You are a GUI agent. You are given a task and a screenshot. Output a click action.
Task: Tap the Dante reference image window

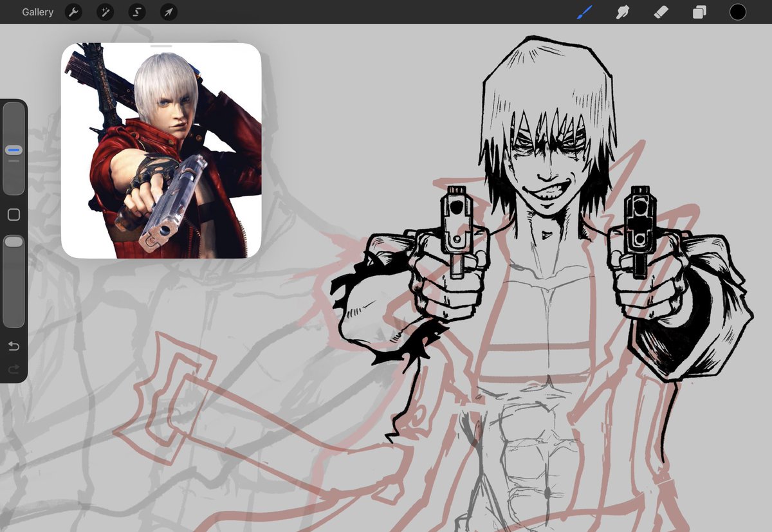click(x=161, y=151)
